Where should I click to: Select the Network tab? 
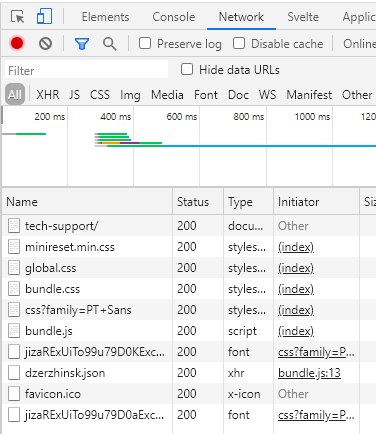(241, 17)
